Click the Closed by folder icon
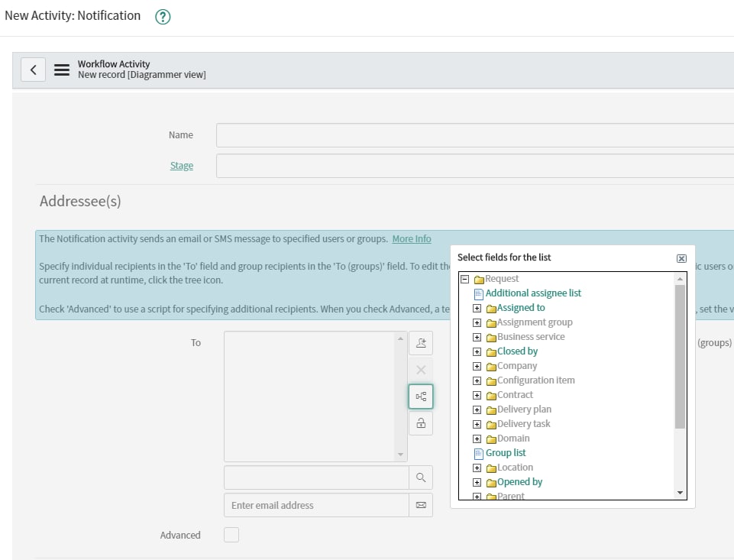Image resolution: width=734 pixels, height=560 pixels. [491, 352]
